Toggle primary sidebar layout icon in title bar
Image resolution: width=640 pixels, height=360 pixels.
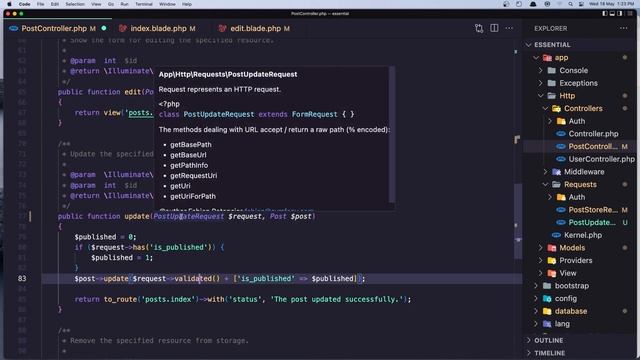(x=604, y=13)
